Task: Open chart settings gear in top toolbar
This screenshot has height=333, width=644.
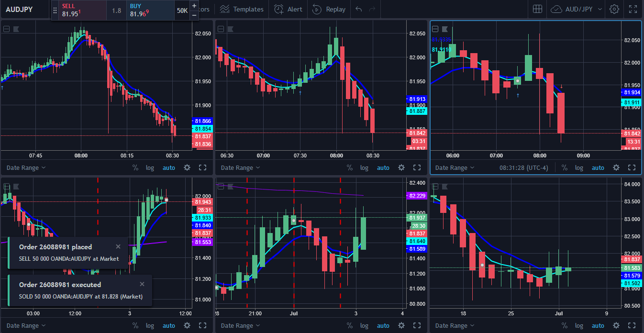Action: pos(614,9)
